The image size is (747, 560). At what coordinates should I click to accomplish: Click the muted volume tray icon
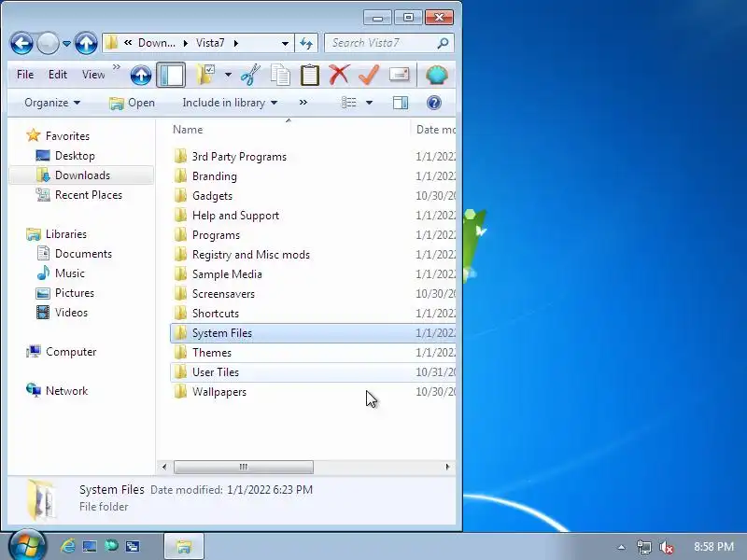(667, 547)
